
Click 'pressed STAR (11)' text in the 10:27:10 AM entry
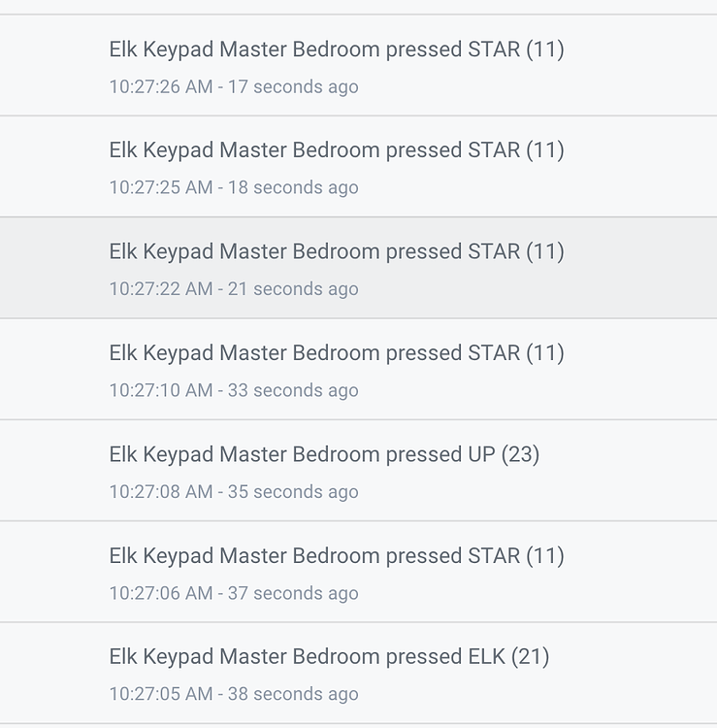(474, 353)
